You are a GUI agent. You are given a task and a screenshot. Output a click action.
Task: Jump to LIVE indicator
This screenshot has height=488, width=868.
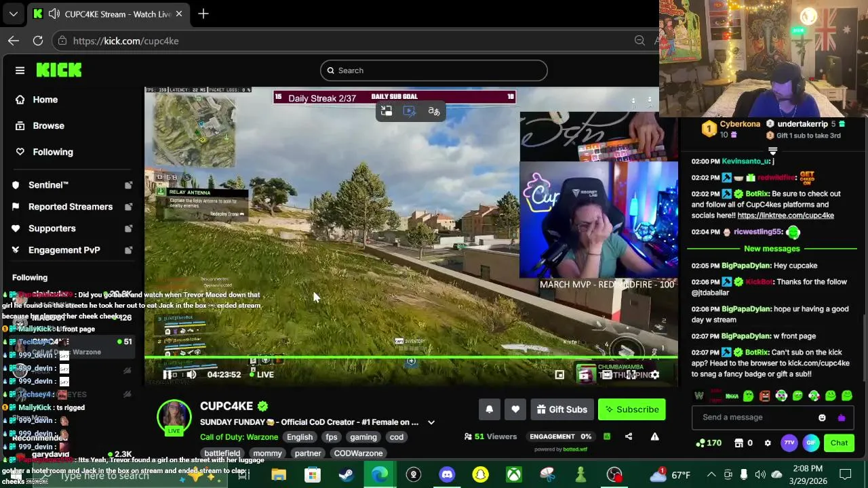coord(262,375)
